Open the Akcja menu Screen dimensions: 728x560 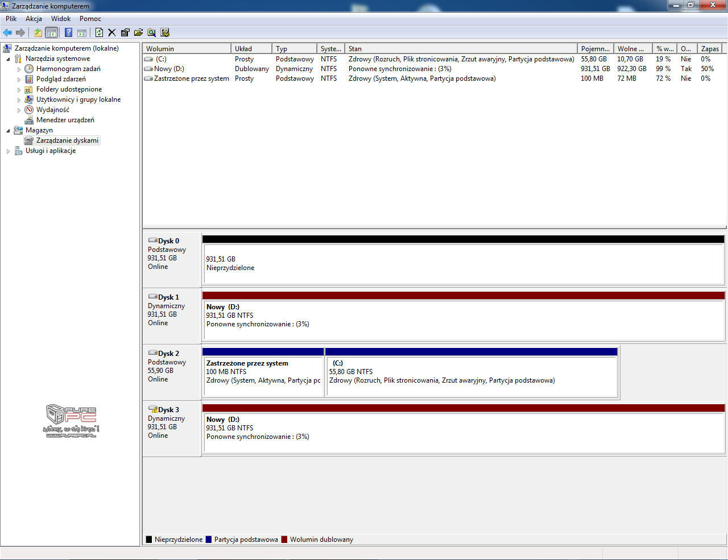tap(34, 19)
